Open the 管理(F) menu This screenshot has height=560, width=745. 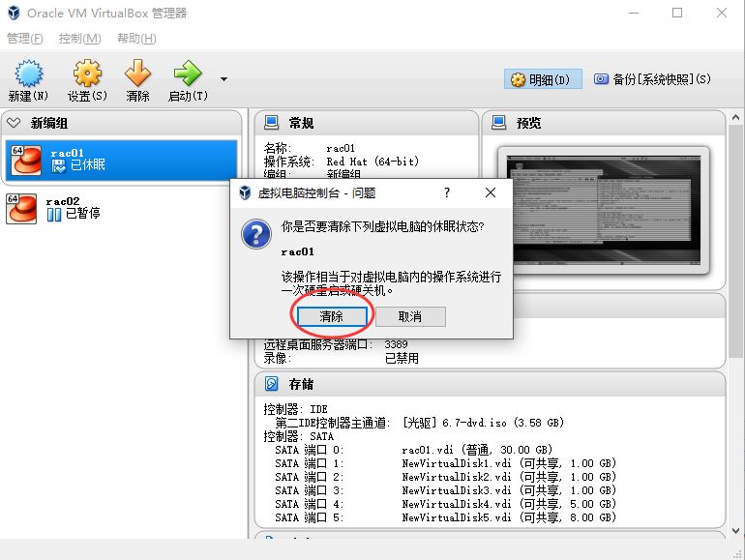coord(25,38)
